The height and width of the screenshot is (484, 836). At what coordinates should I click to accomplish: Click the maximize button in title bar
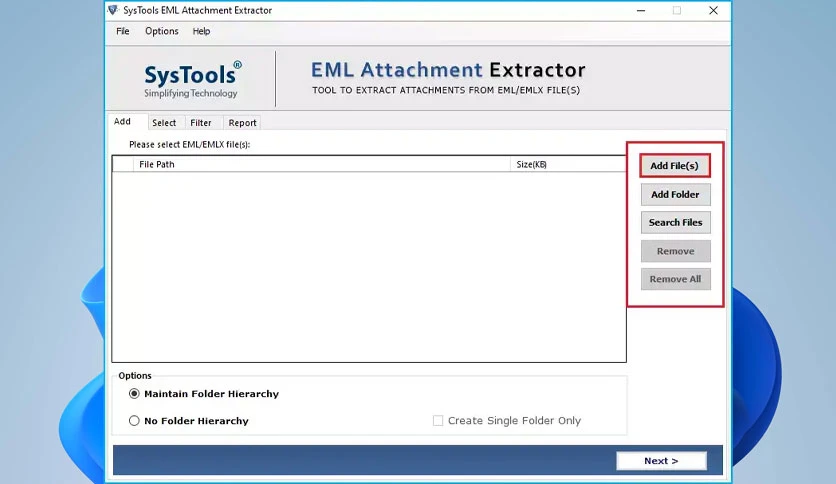coord(677,11)
